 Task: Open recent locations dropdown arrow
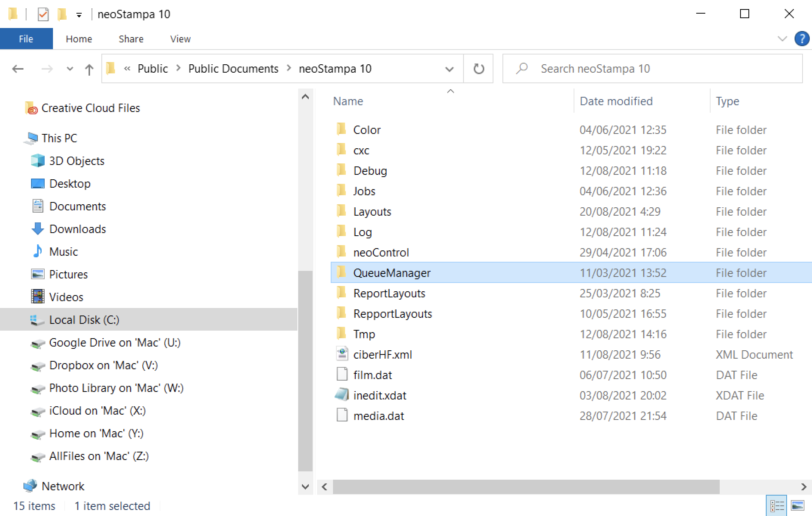pos(70,69)
